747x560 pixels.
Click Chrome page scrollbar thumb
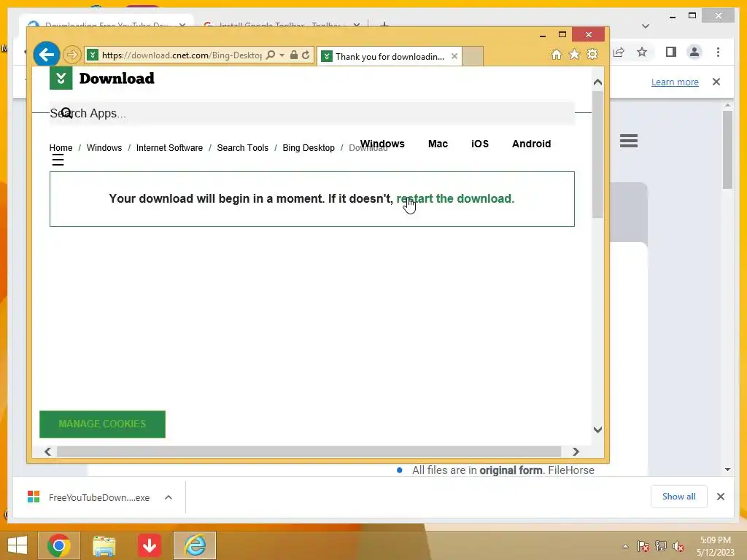click(x=727, y=150)
